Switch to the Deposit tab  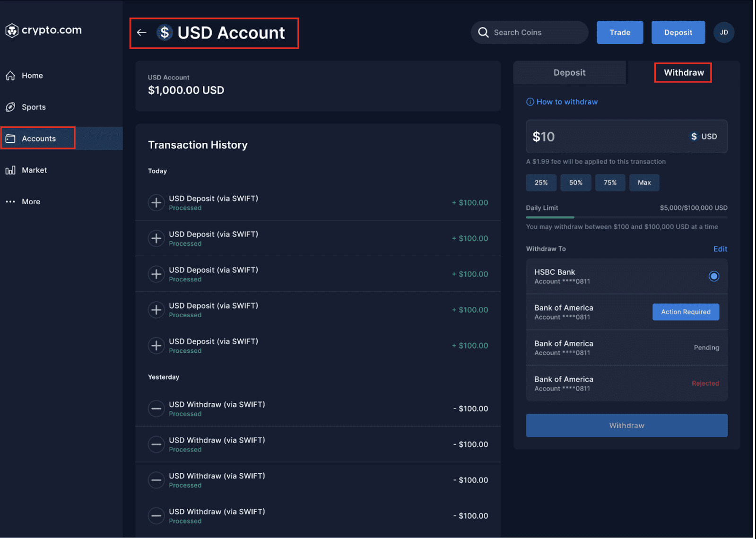[x=570, y=73]
